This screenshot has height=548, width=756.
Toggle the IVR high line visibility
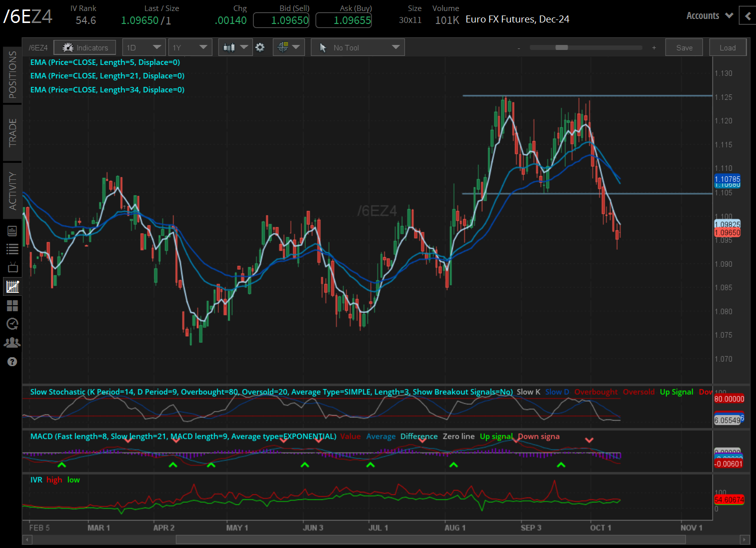pos(54,480)
